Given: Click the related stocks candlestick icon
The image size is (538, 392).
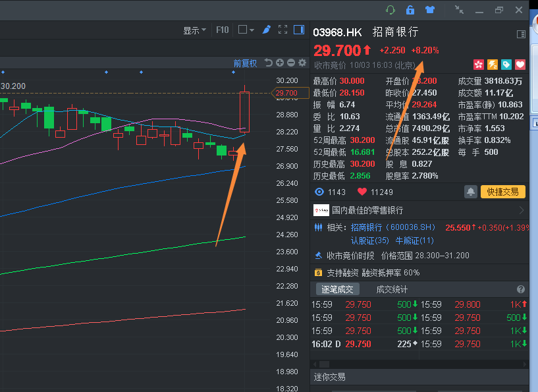Looking at the screenshot, I should pos(319,227).
